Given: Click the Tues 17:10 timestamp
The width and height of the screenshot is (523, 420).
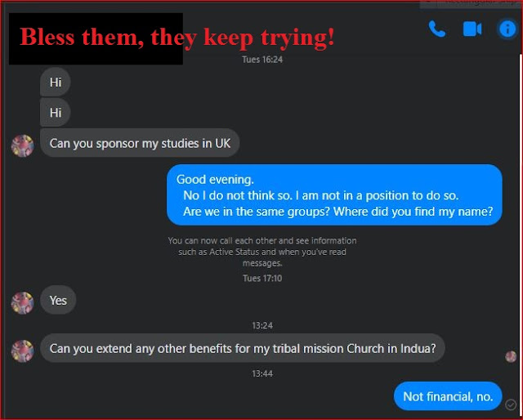Looking at the screenshot, I should (x=262, y=278).
